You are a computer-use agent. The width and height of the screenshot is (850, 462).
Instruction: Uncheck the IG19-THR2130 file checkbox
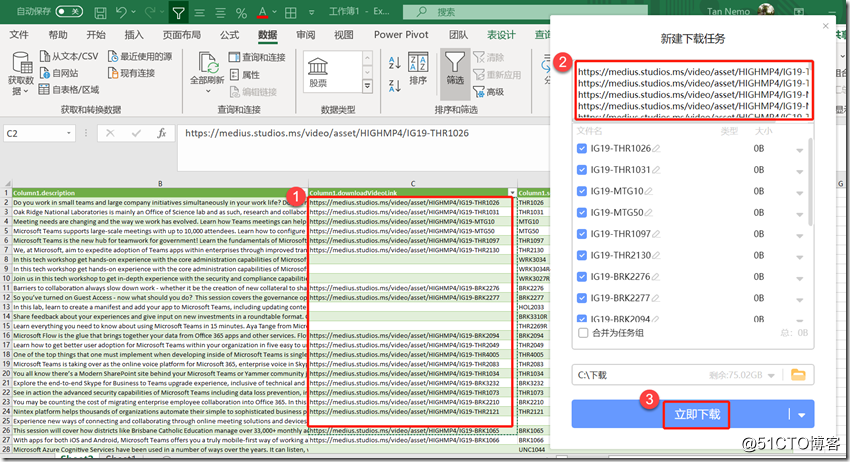click(x=582, y=255)
